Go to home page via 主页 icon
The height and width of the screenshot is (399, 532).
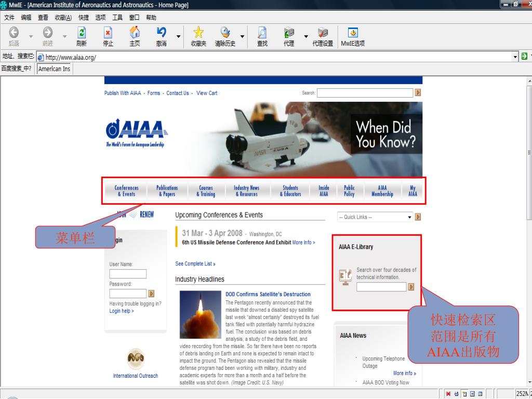coord(135,32)
